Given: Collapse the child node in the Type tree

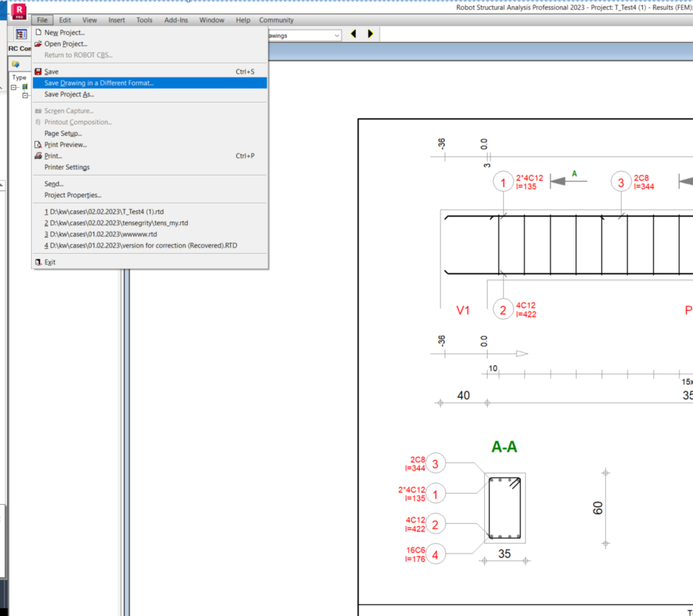Looking at the screenshot, I should [24, 94].
